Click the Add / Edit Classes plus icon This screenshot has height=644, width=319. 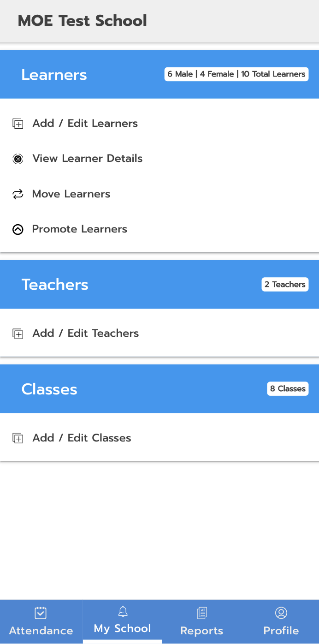click(x=18, y=438)
